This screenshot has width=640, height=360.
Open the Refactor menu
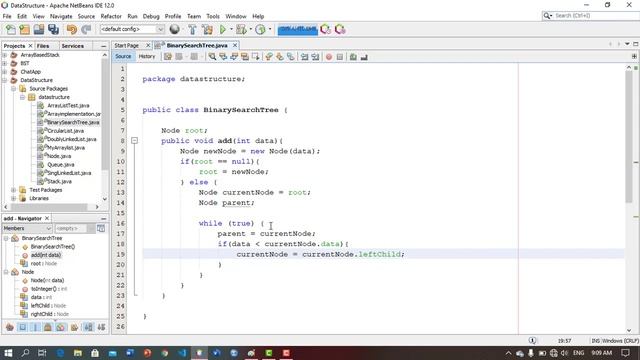(x=111, y=16)
